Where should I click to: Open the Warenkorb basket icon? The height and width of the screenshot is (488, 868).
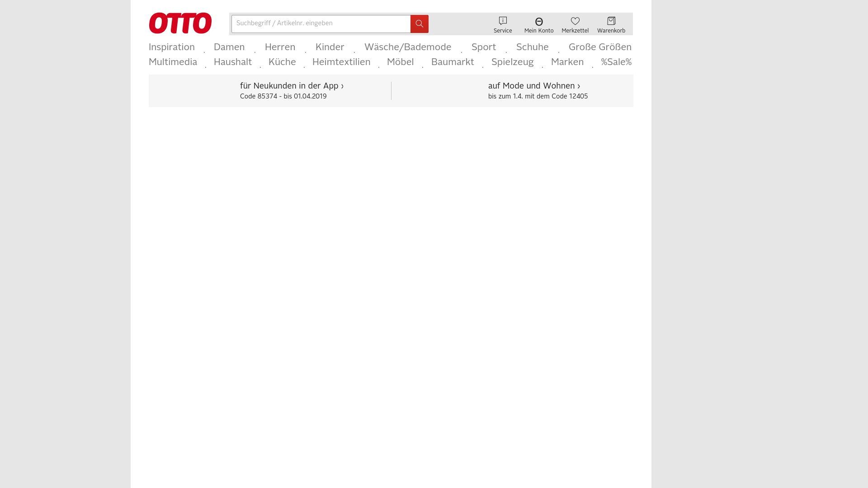click(611, 21)
